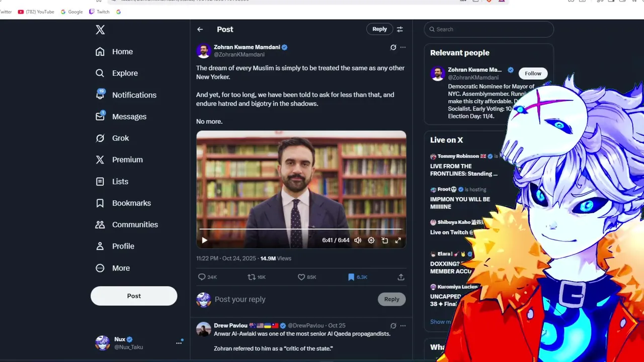Toggle picture-in-picture on the video
Screen dimensions: 644x362
coord(385,240)
